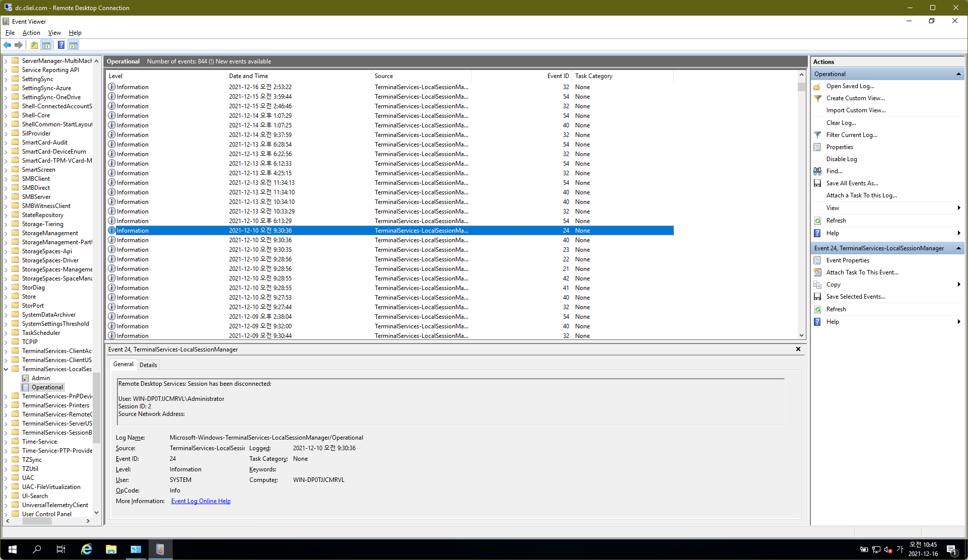Click Save All Events As disk icon

[817, 183]
